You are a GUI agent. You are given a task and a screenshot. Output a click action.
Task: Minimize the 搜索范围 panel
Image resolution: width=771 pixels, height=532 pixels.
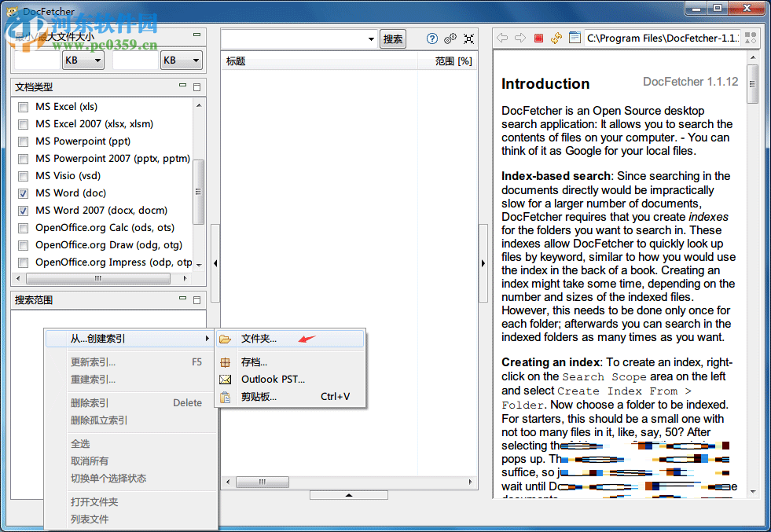[x=183, y=299]
